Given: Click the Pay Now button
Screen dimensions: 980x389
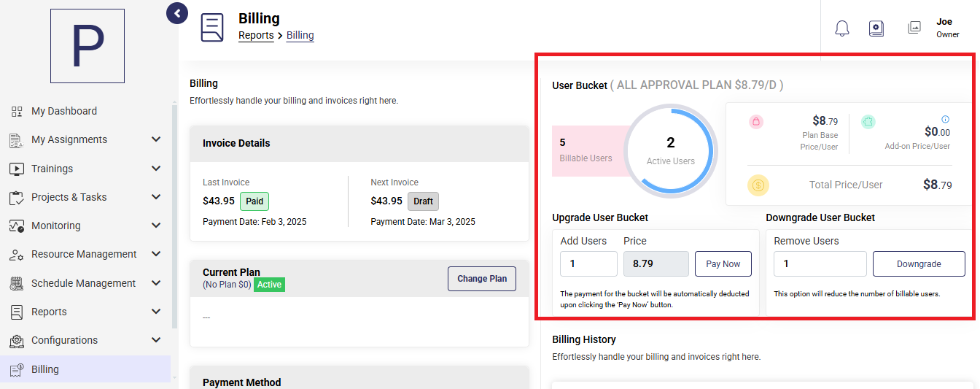Looking at the screenshot, I should click(723, 264).
